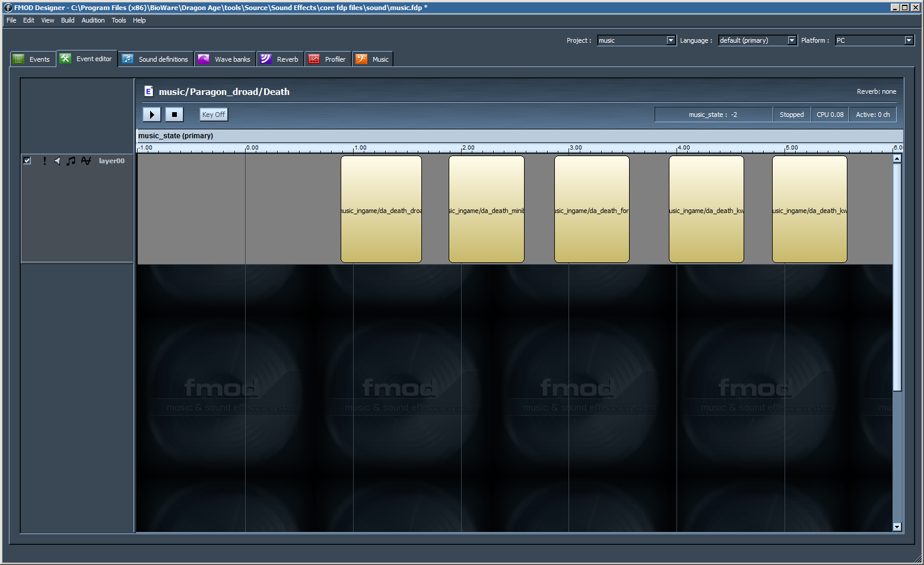Uncheck the layer00 enable checkbox
924x565 pixels.
[27, 160]
